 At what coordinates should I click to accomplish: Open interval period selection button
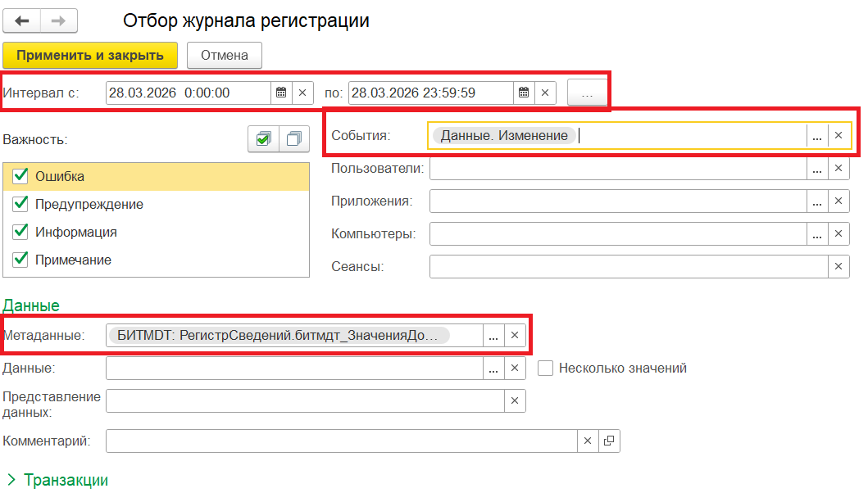[x=587, y=93]
